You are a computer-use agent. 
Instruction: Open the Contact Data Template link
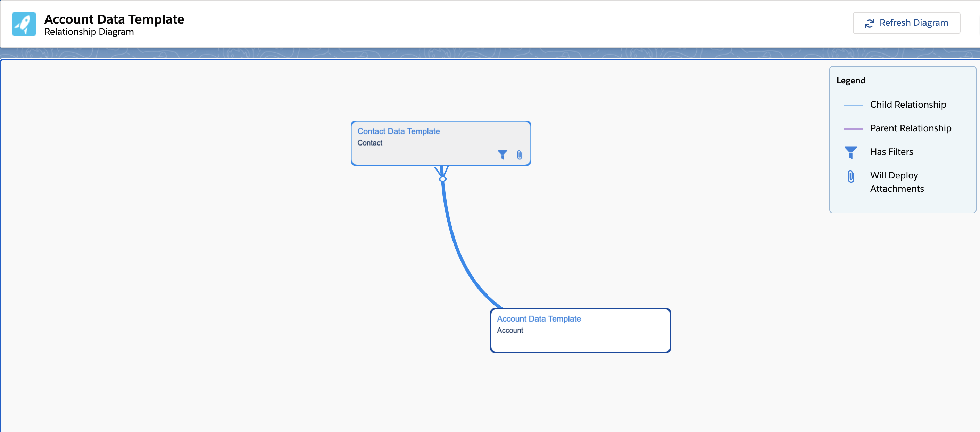(398, 131)
